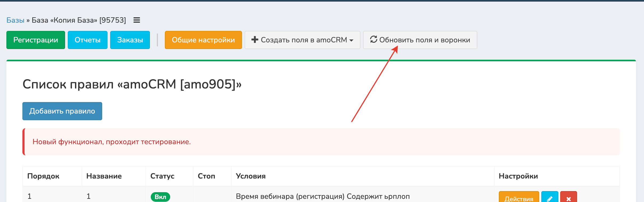
Task: Open the hamburger menu next to the breadcrumb
Action: point(137,20)
